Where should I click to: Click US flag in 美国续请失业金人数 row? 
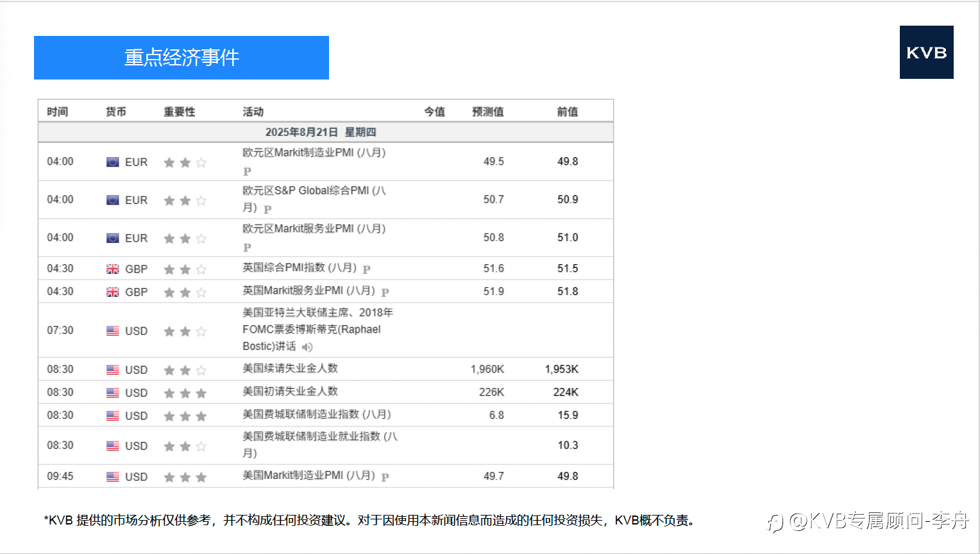pyautogui.click(x=113, y=370)
